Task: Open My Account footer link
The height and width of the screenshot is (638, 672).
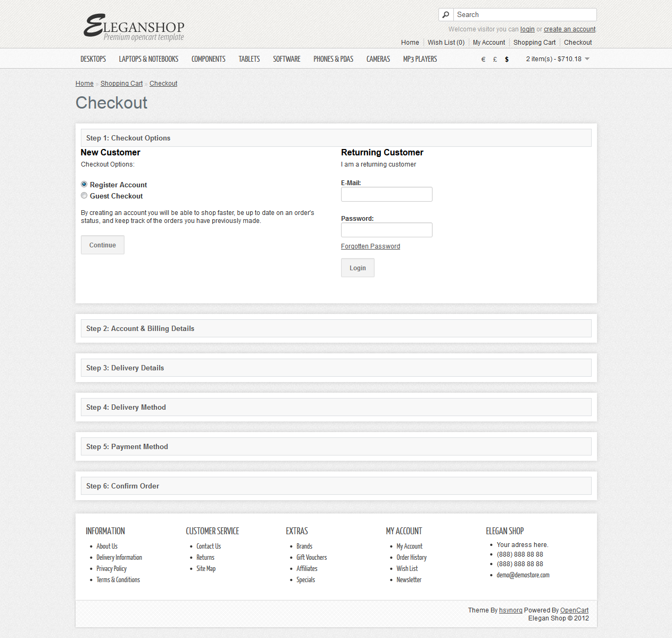Action: click(x=409, y=546)
